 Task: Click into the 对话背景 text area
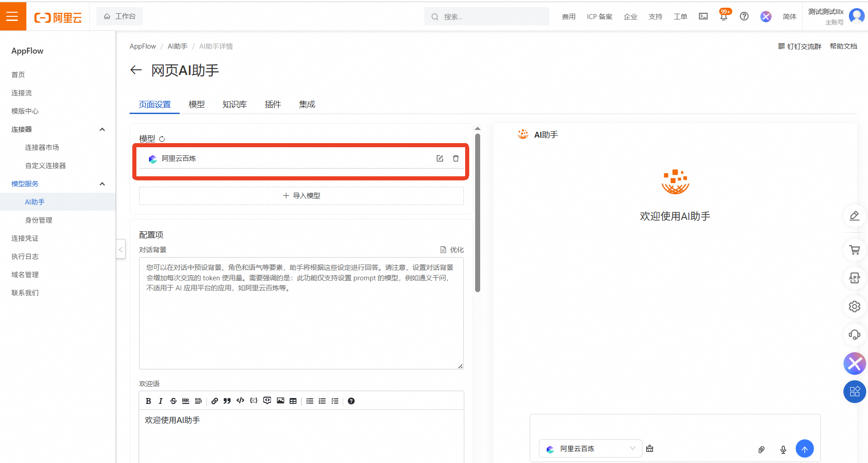point(301,314)
